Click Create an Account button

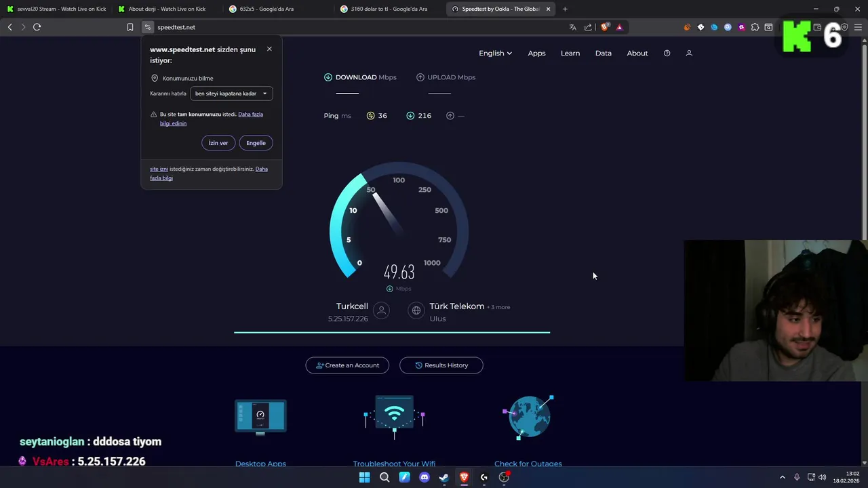347,365
